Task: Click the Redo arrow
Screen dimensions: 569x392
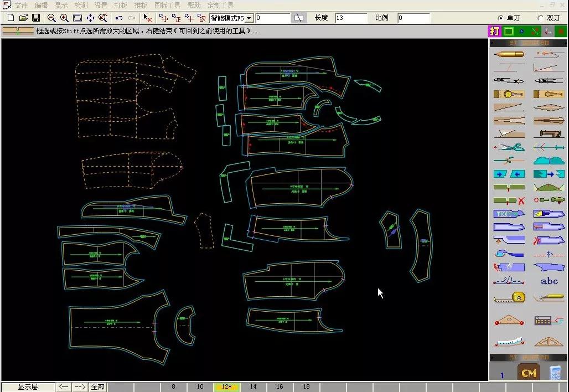Action: point(131,18)
